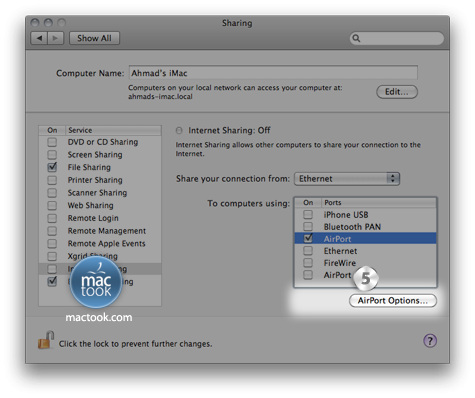The width and height of the screenshot is (475, 398).
Task: Click into the Computer Name field
Action: point(273,72)
